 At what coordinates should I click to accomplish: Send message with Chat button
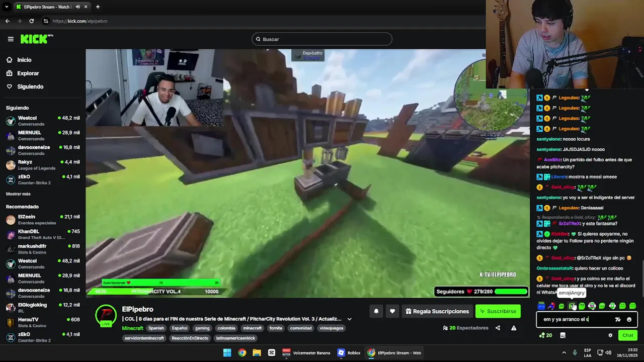pos(628,335)
